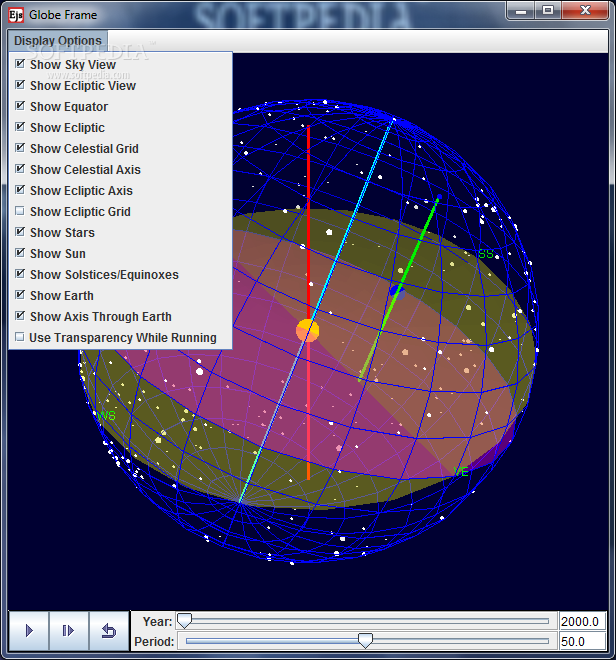The height and width of the screenshot is (660, 616).
Task: Click the Step forward button
Action: point(68,631)
